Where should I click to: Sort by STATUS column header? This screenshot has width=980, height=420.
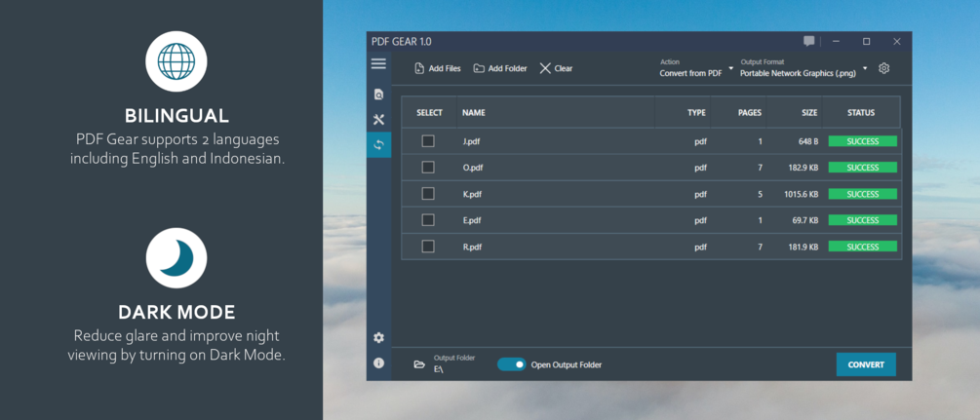861,113
